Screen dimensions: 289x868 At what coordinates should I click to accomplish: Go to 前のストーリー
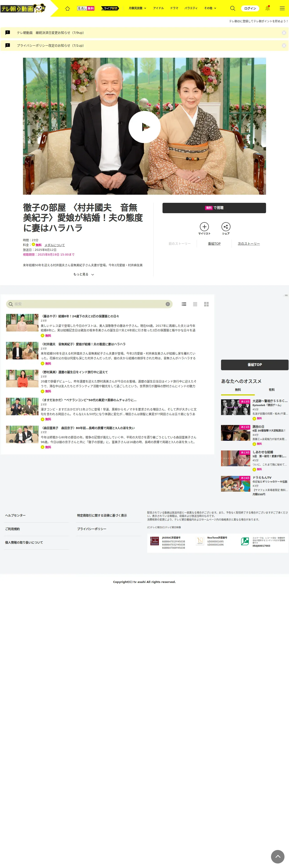coord(180,244)
